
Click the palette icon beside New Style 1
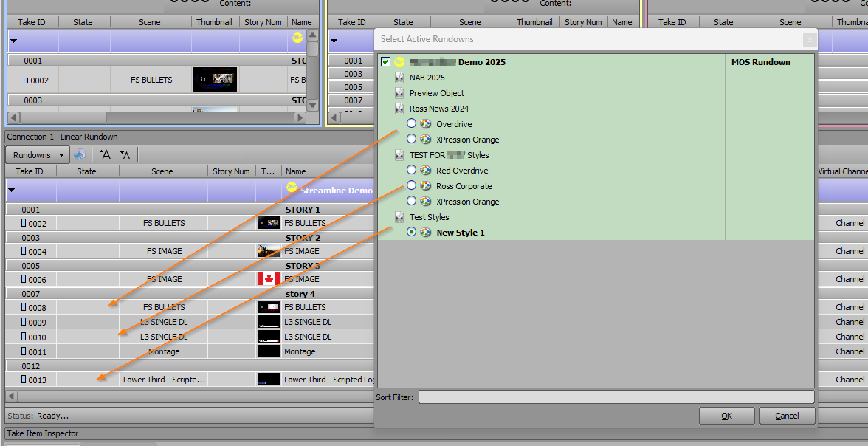point(425,233)
